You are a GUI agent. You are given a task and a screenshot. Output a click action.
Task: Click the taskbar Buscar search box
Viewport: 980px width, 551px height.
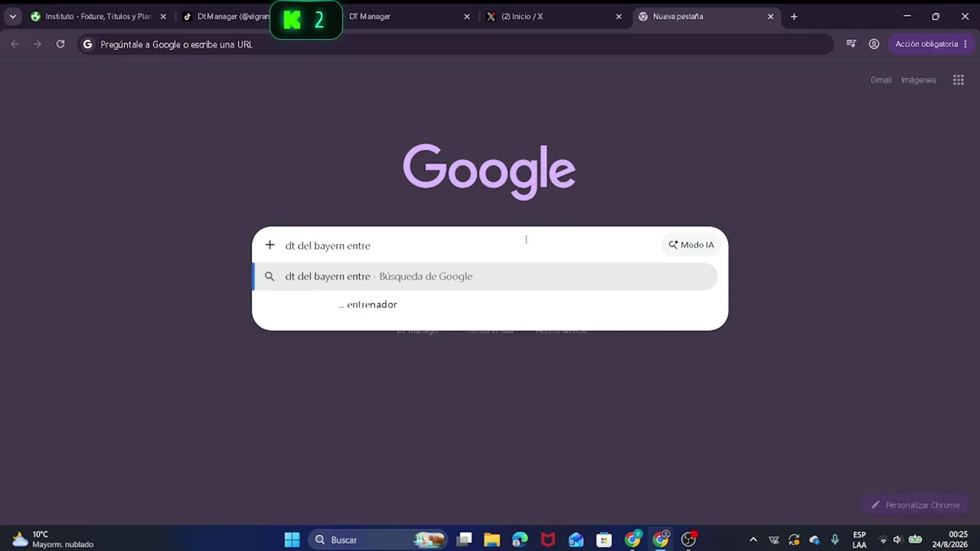coord(379,540)
